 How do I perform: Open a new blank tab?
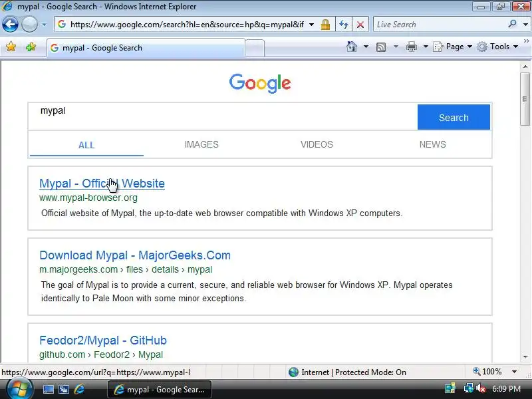tap(255, 48)
